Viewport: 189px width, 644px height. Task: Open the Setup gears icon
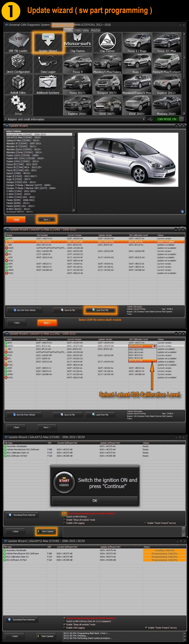click(x=18, y=105)
